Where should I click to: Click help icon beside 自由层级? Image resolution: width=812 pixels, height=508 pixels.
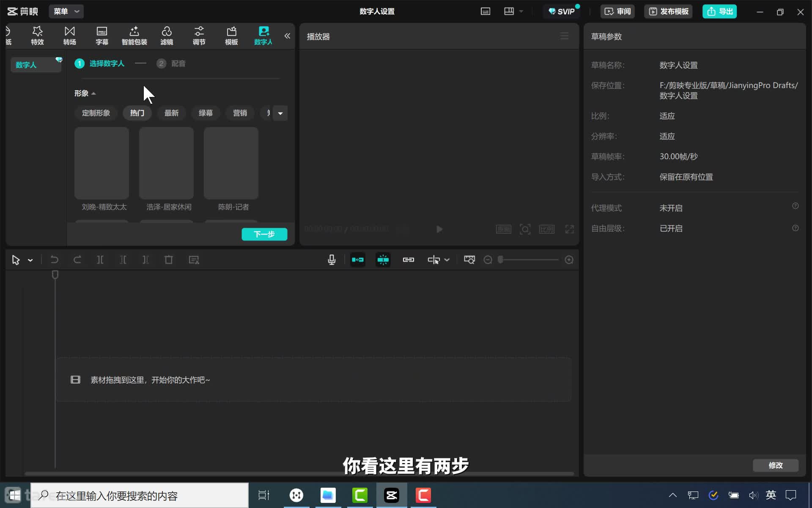(796, 228)
